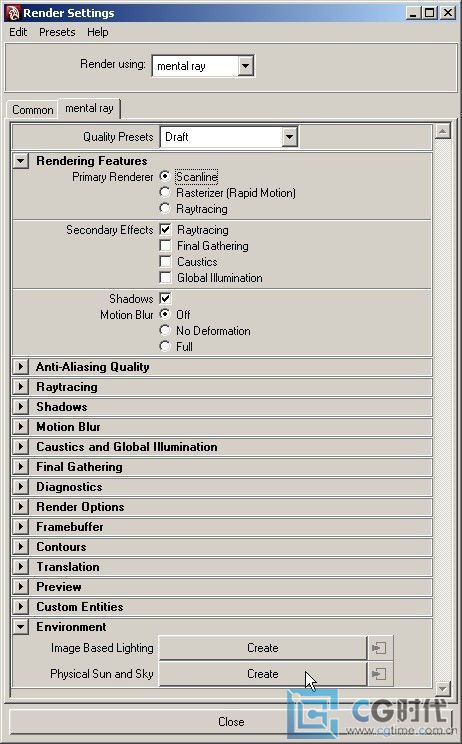Select Full motion blur radio option
Image resolution: width=462 pixels, height=744 pixels.
[165, 346]
